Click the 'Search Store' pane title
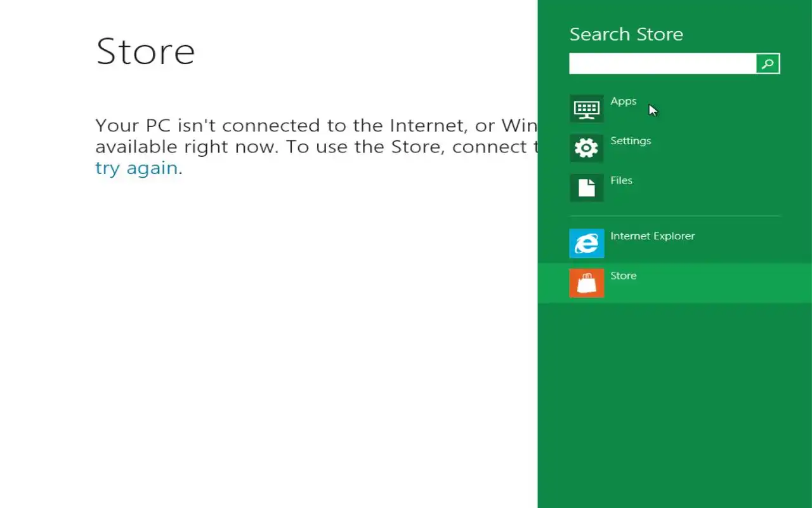The height and width of the screenshot is (508, 812). point(626,34)
